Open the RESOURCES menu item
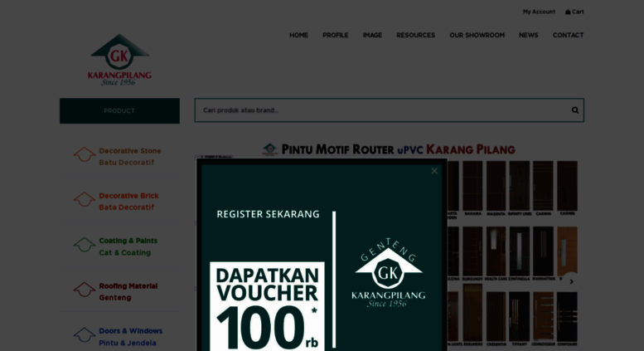The height and width of the screenshot is (351, 644). pyautogui.click(x=415, y=36)
